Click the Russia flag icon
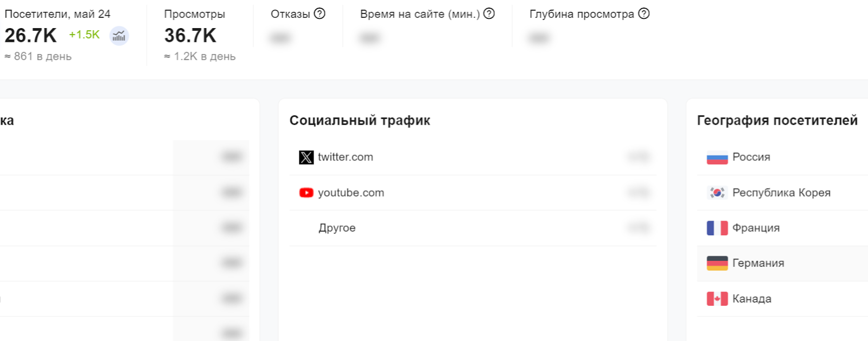 pos(717,157)
